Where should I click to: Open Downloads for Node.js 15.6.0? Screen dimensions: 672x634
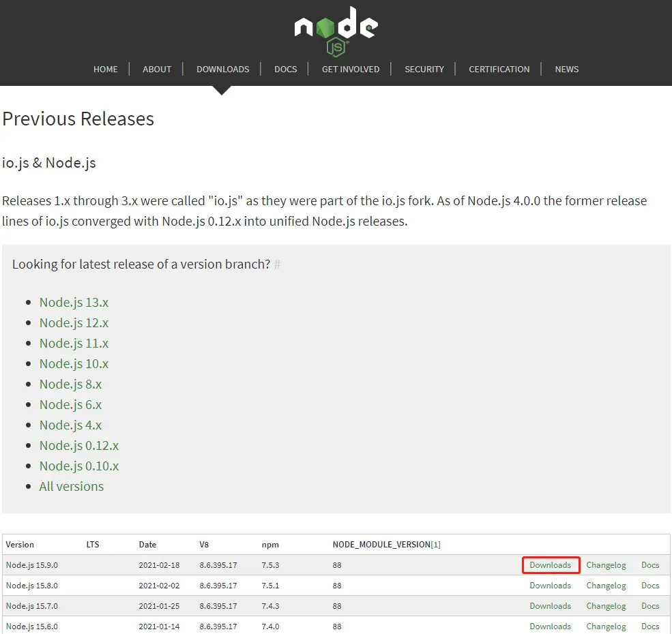[551, 627]
